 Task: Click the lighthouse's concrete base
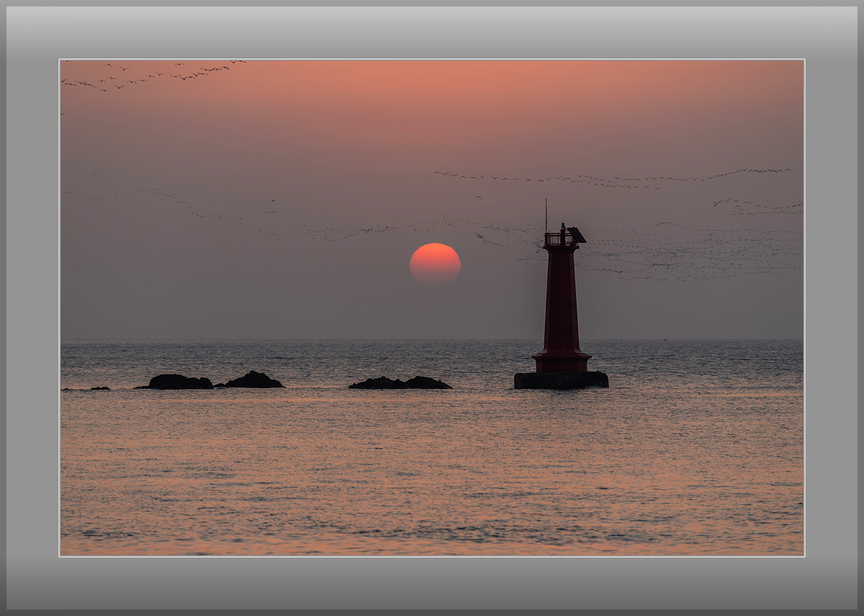561,381
